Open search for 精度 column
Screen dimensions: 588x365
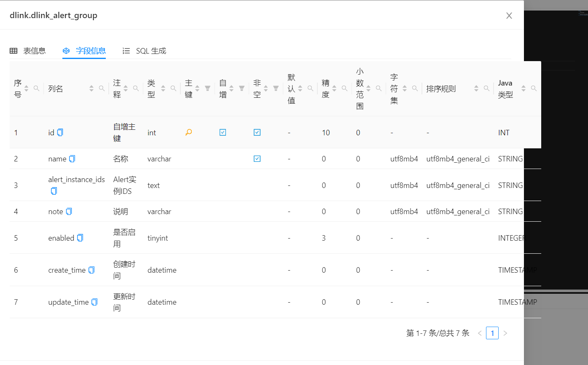point(344,89)
